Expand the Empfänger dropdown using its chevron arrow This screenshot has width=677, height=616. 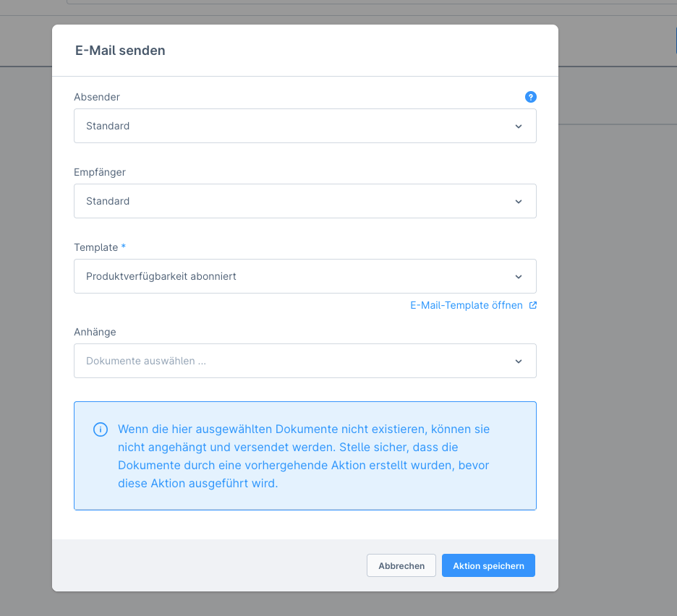coord(518,201)
